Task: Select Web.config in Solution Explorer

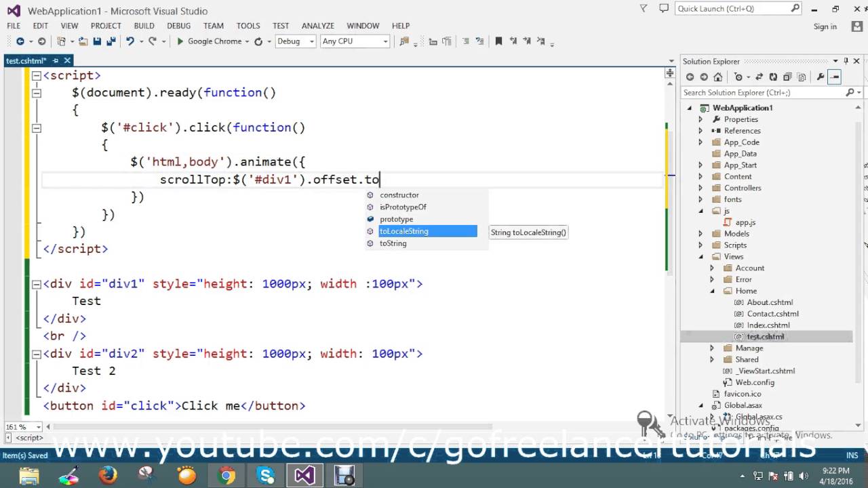Action: pyautogui.click(x=755, y=382)
